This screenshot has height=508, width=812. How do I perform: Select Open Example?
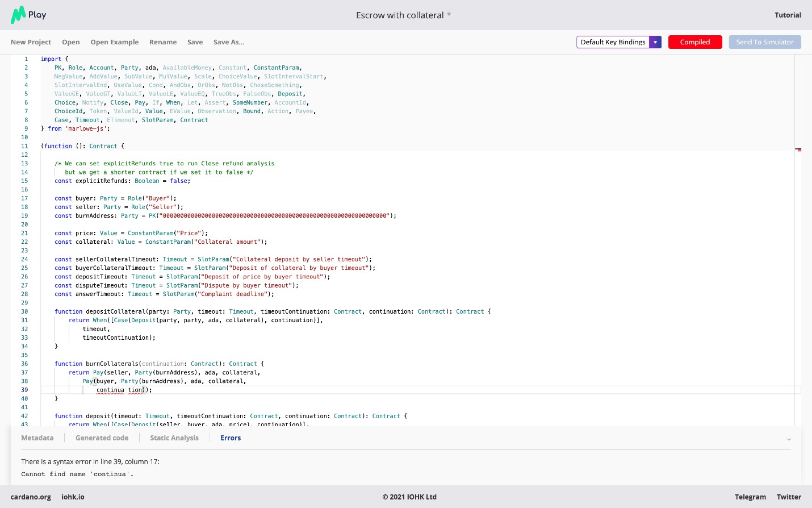coord(114,42)
